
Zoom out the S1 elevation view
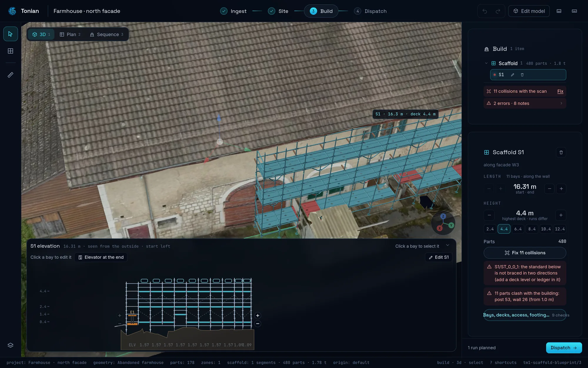tap(258, 324)
